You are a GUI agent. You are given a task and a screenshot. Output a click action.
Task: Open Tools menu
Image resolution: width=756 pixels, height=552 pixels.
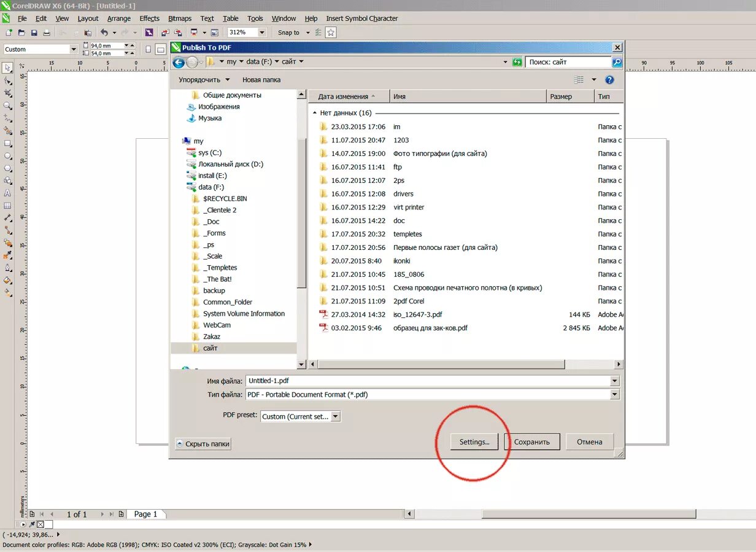[255, 18]
